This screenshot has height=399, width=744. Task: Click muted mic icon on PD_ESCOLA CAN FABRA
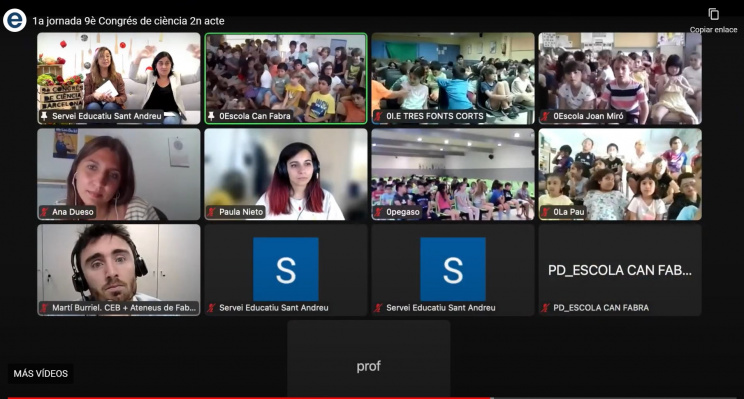(x=545, y=307)
